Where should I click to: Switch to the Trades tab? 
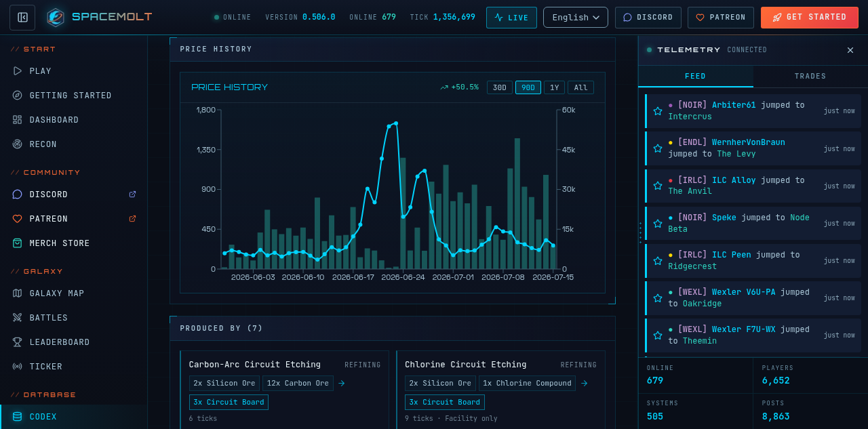click(x=810, y=77)
